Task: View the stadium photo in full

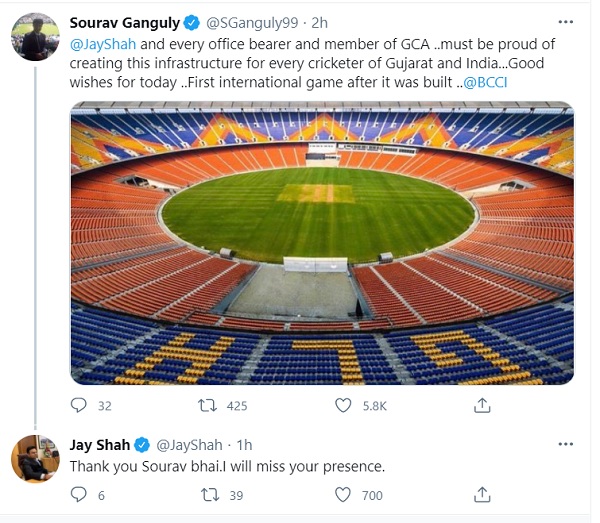Action: pos(322,242)
